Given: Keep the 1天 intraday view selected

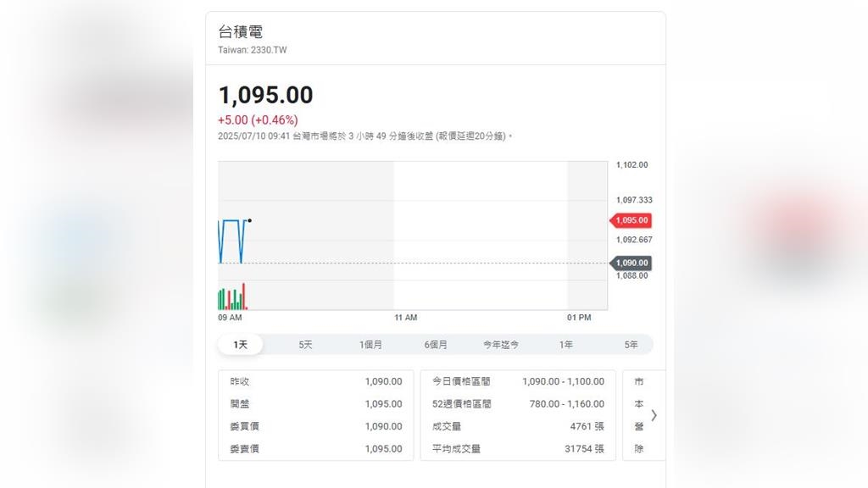Looking at the screenshot, I should coord(240,344).
